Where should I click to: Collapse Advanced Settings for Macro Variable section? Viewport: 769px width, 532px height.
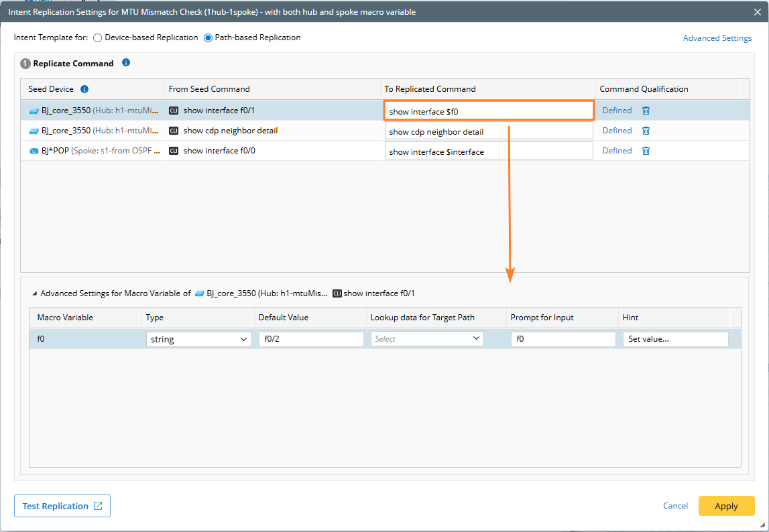pos(34,293)
